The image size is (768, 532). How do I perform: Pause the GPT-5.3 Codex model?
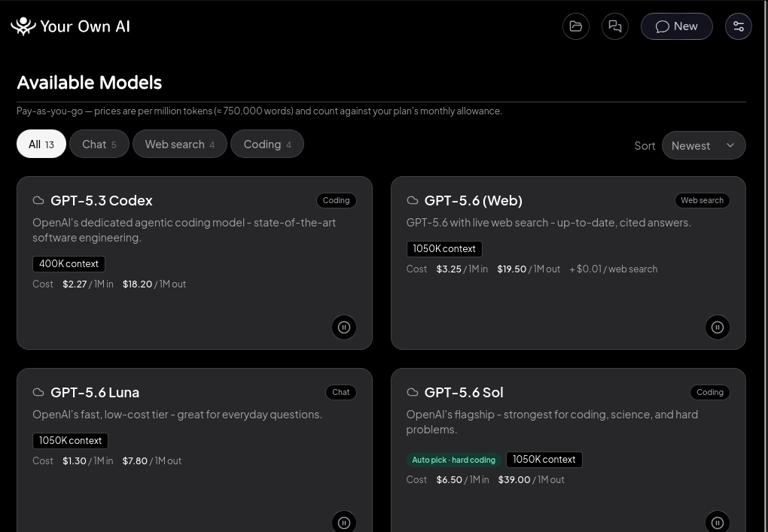click(x=344, y=327)
